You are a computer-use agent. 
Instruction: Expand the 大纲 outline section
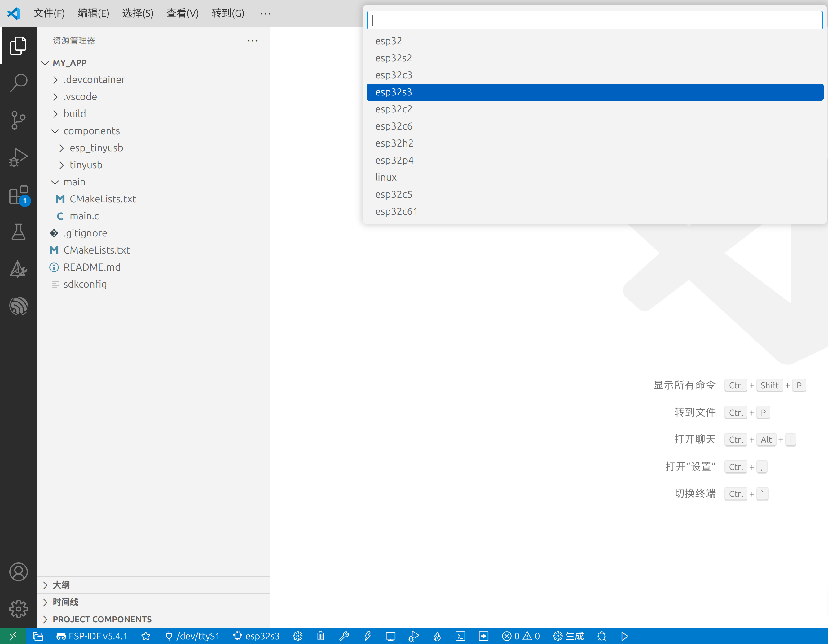coord(61,585)
